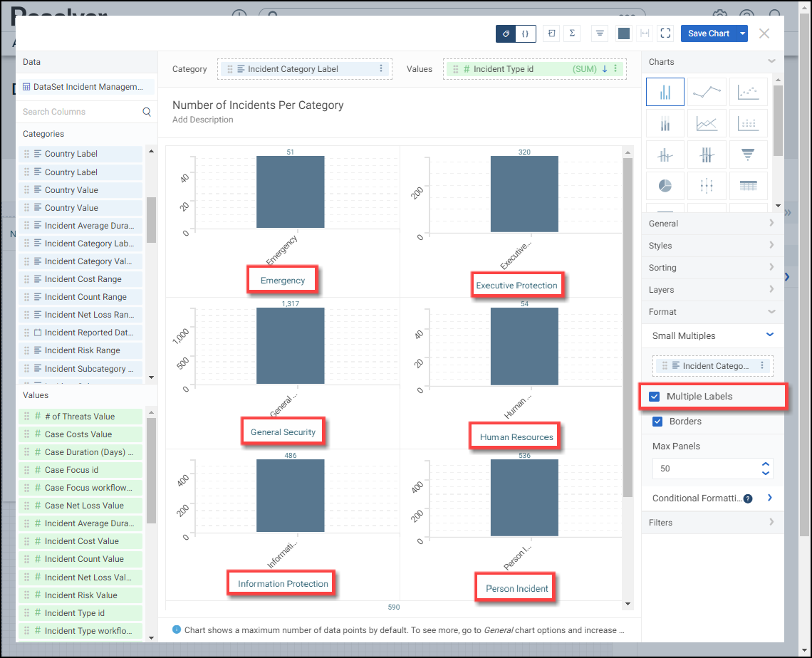Uncheck the Multiple Labels checkbox

(654, 397)
